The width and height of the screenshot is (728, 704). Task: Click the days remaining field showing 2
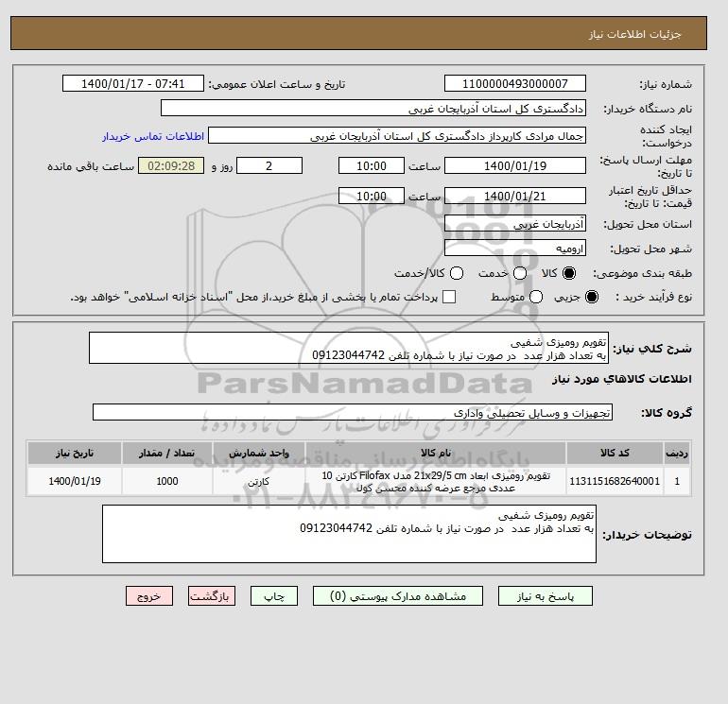pos(269,165)
